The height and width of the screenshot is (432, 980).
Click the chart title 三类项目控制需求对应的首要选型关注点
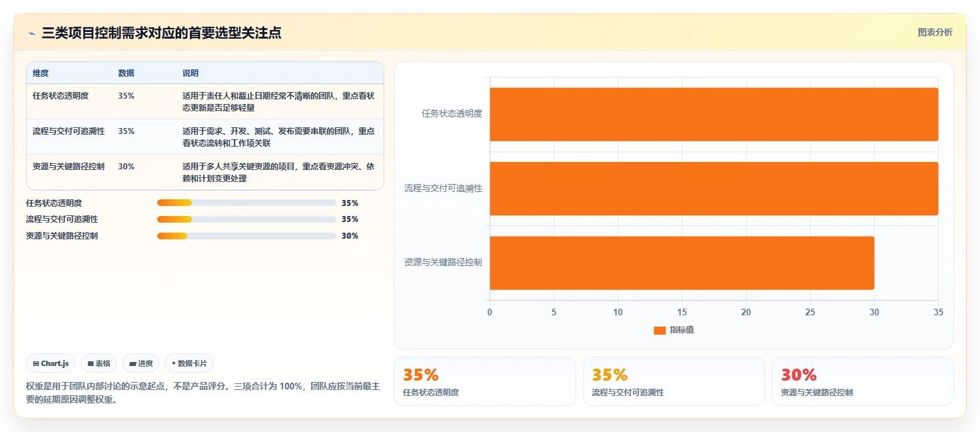pyautogui.click(x=161, y=33)
